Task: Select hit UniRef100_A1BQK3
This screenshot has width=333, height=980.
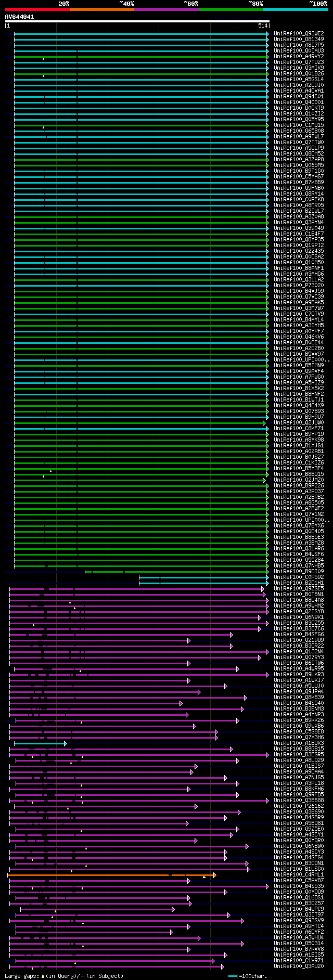Action: point(299,743)
